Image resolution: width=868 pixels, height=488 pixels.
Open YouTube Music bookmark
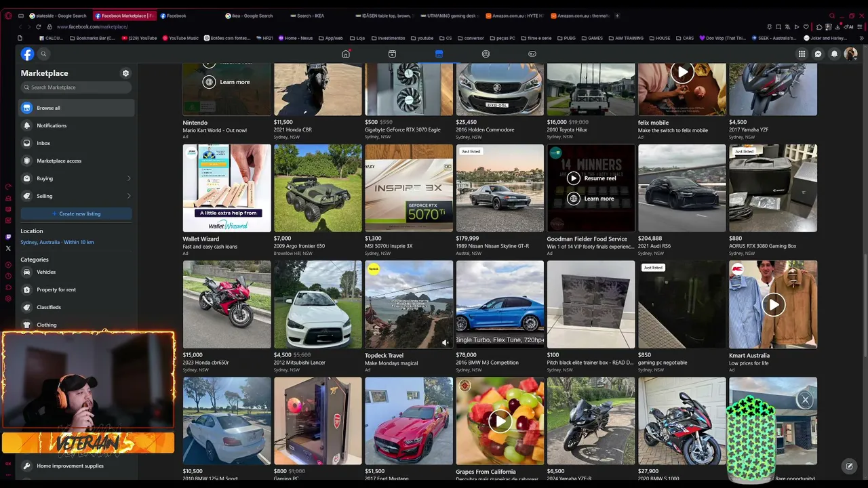click(x=180, y=38)
